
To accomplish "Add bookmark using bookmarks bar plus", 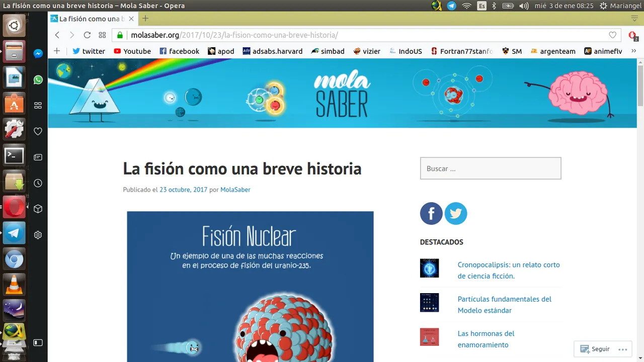I will point(57,51).
